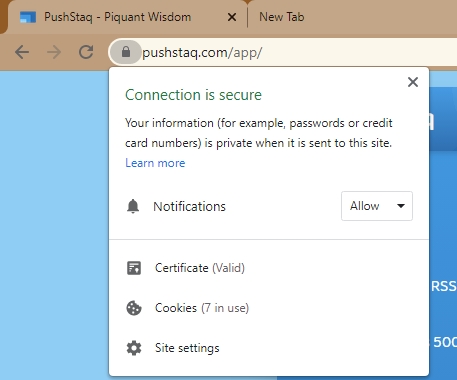The height and width of the screenshot is (380, 457).
Task: View Certificate (Valid) details
Action: 200,268
